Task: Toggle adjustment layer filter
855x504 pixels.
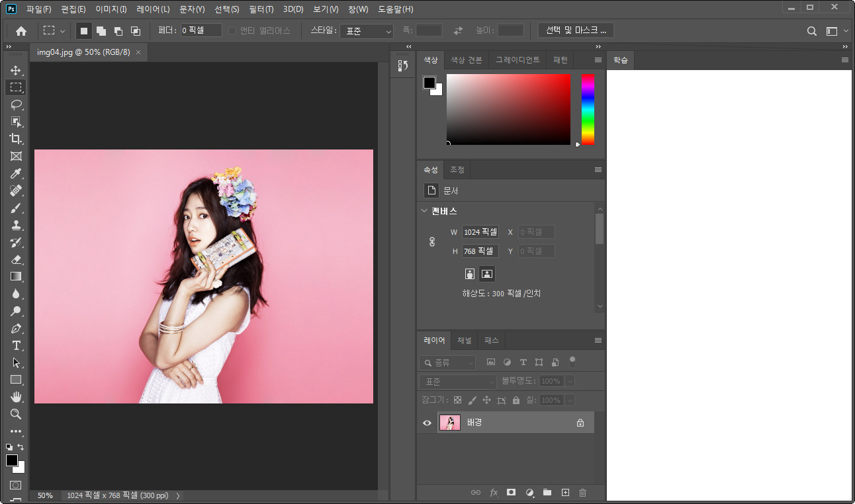Action: pyautogui.click(x=507, y=362)
